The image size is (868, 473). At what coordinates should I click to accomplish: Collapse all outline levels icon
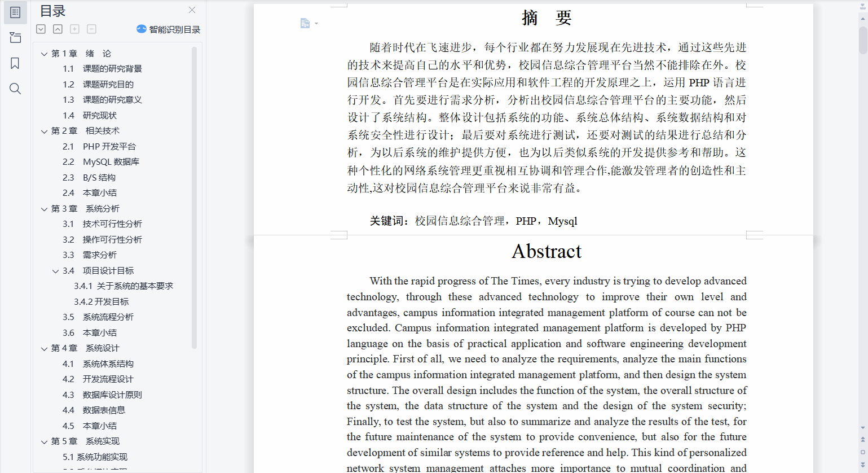(x=58, y=29)
